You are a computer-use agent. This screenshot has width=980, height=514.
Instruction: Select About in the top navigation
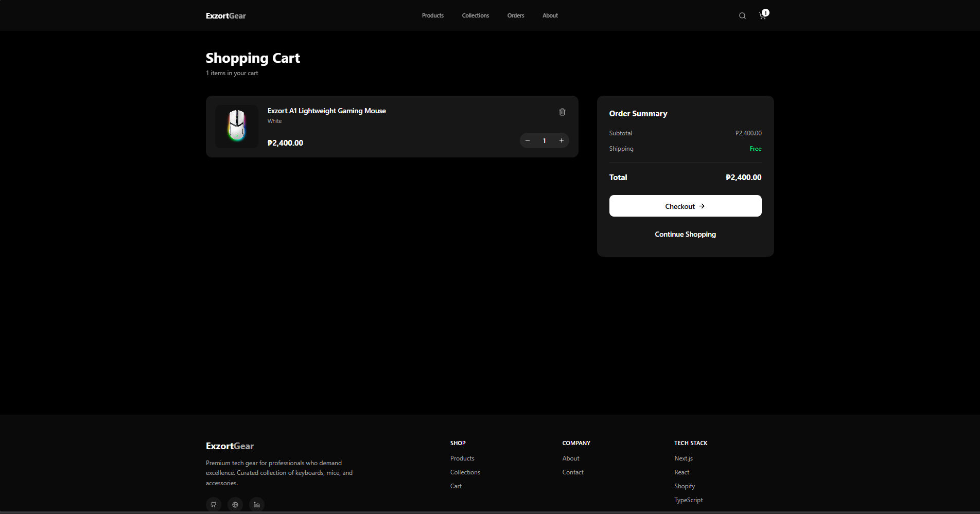tap(550, 15)
